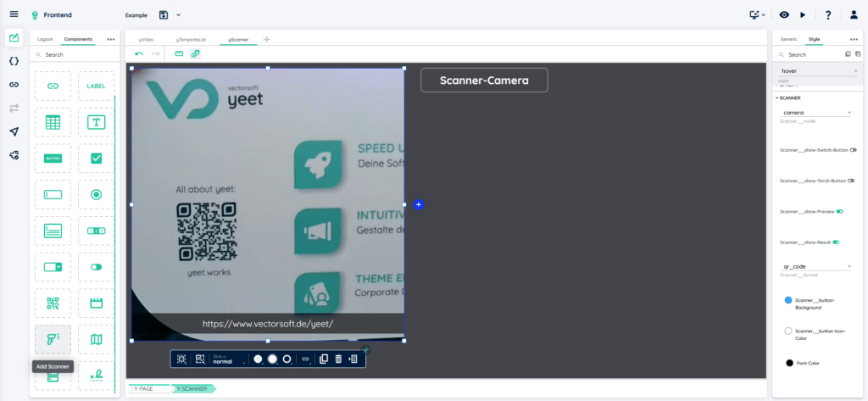Add a checkbox component
Viewport: 868px width, 401px height.
[x=97, y=159]
